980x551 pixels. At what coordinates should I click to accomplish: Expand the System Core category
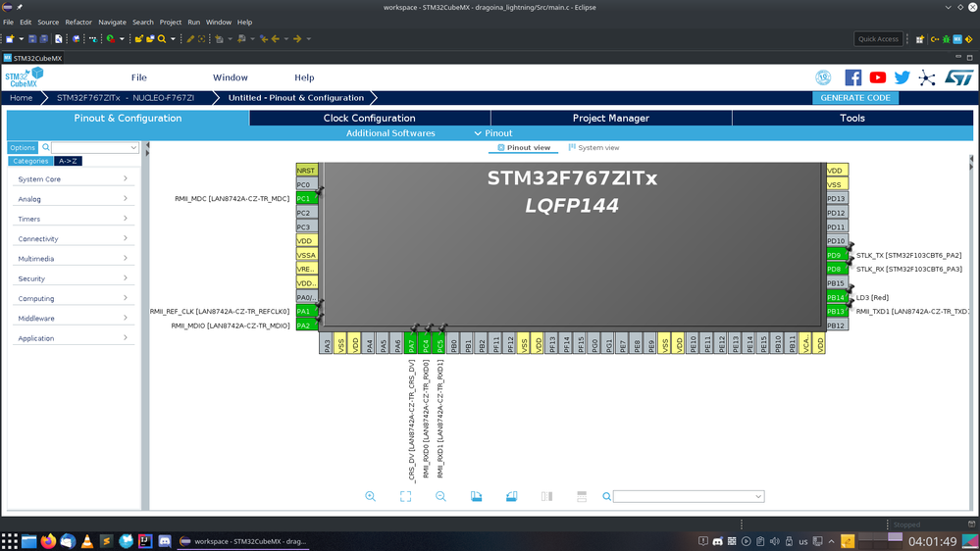point(74,178)
